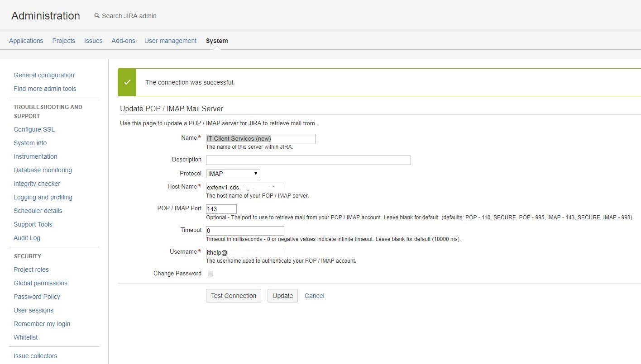Image resolution: width=641 pixels, height=364 pixels.
Task: Click 'The connection was successful.' message
Action: pyautogui.click(x=190, y=82)
